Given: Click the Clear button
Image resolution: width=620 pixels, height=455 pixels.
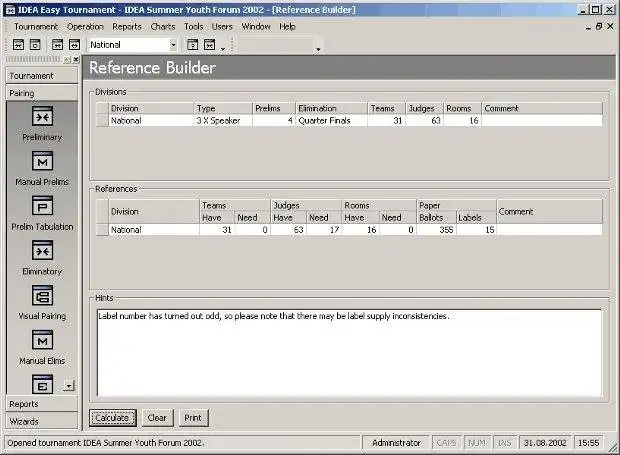Looking at the screenshot, I should coord(157,418).
